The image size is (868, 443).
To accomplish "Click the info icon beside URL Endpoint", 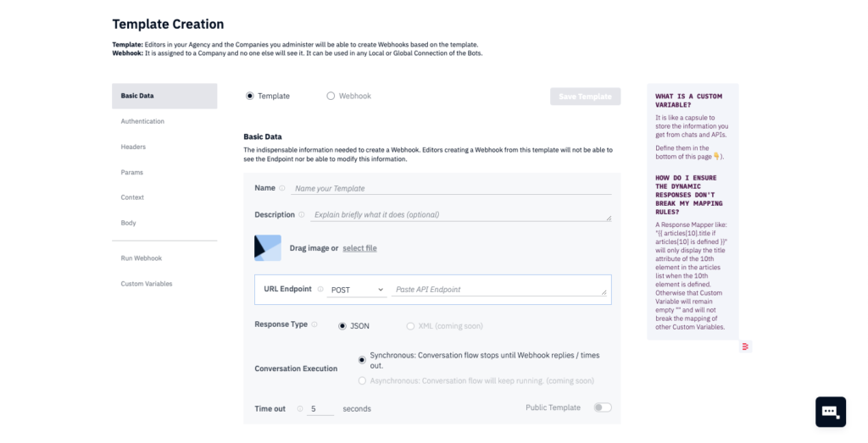I will (320, 289).
